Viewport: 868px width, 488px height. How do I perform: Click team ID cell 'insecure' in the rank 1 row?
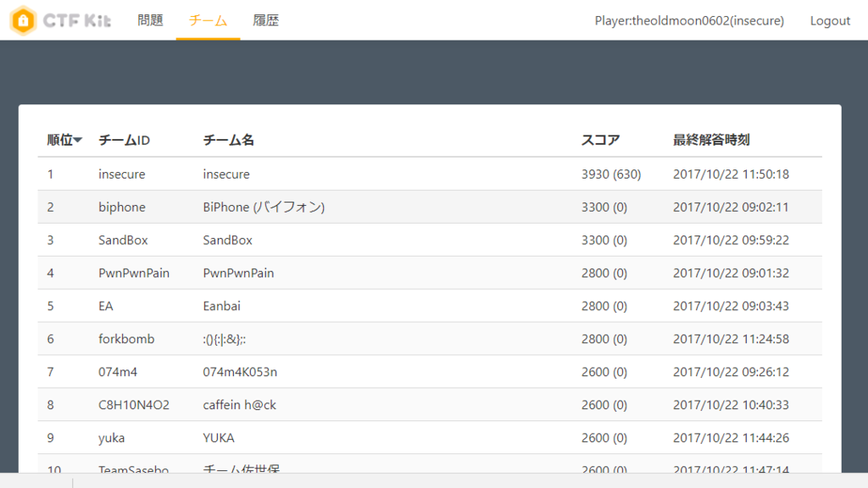pyautogui.click(x=122, y=174)
